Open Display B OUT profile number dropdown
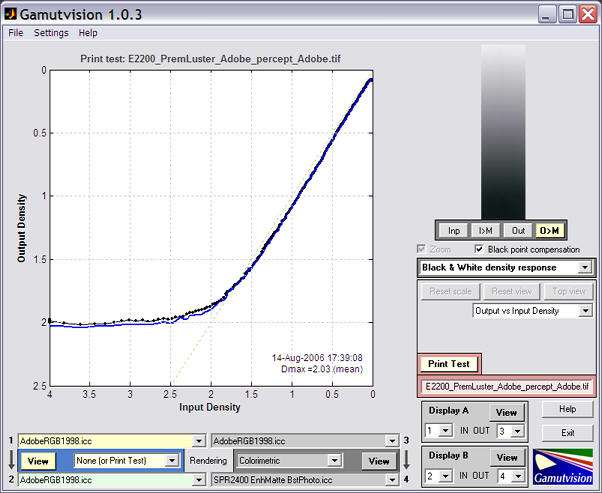The image size is (602, 493). pyautogui.click(x=511, y=476)
